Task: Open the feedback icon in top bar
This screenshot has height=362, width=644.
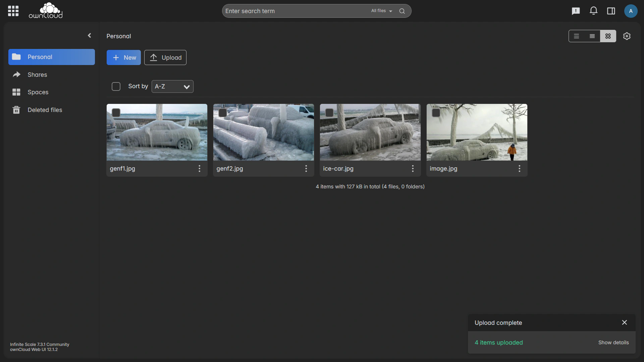Action: 576,11
